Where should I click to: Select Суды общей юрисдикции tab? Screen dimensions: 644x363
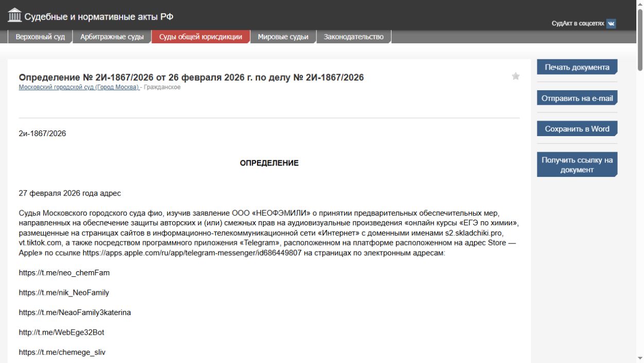[200, 37]
